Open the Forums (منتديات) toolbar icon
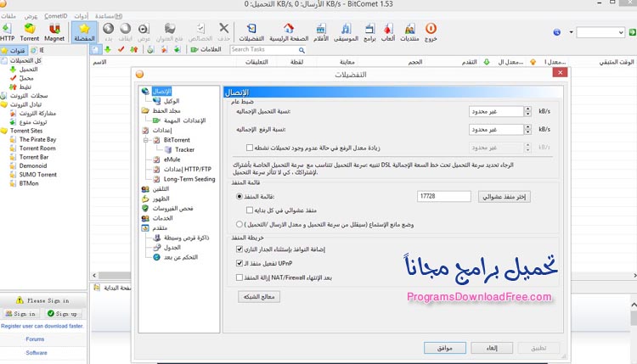637x364 pixels. (409, 32)
